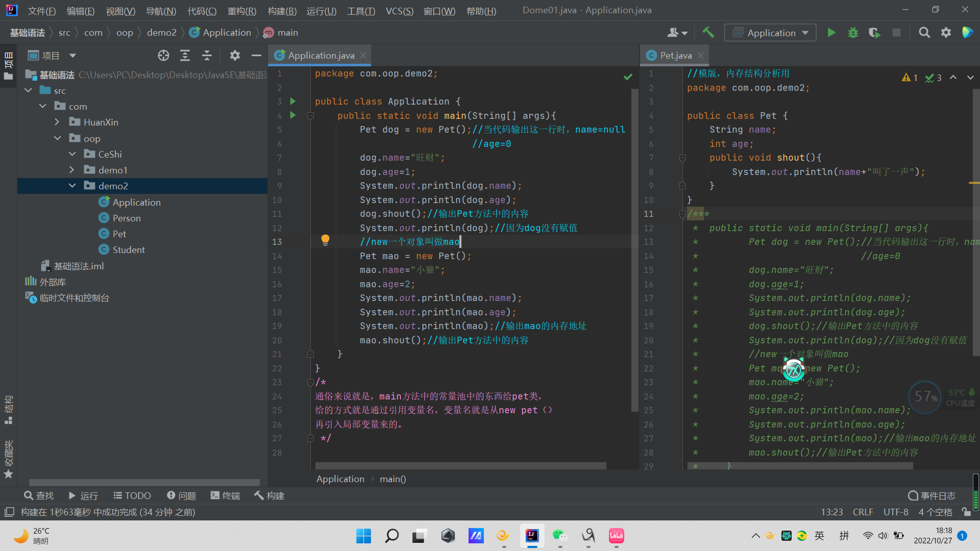Click the locate target icon in project panel

click(x=163, y=56)
